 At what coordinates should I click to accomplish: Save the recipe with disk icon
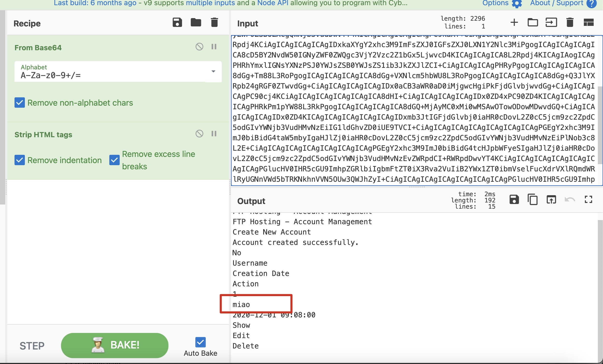(177, 23)
